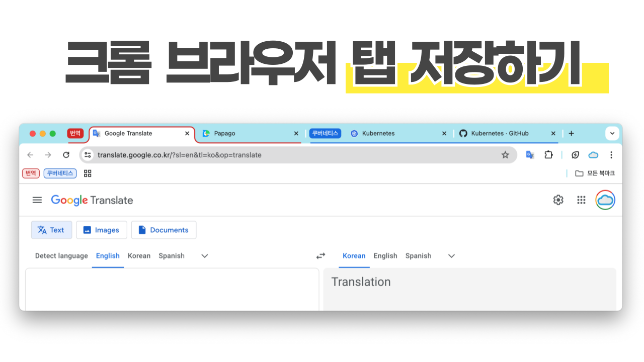Image resolution: width=644 pixels, height=362 pixels.
Task: Click the Google Translate logo
Action: [x=92, y=200]
